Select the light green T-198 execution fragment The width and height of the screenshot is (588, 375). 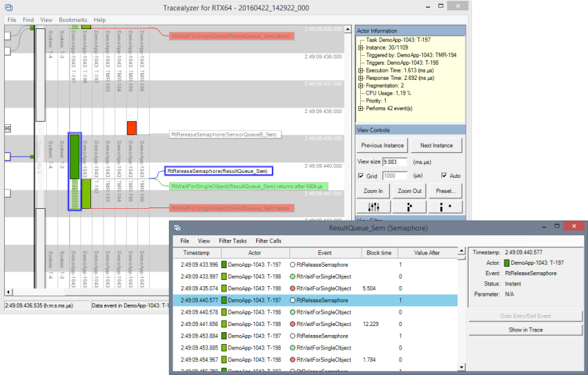point(86,194)
